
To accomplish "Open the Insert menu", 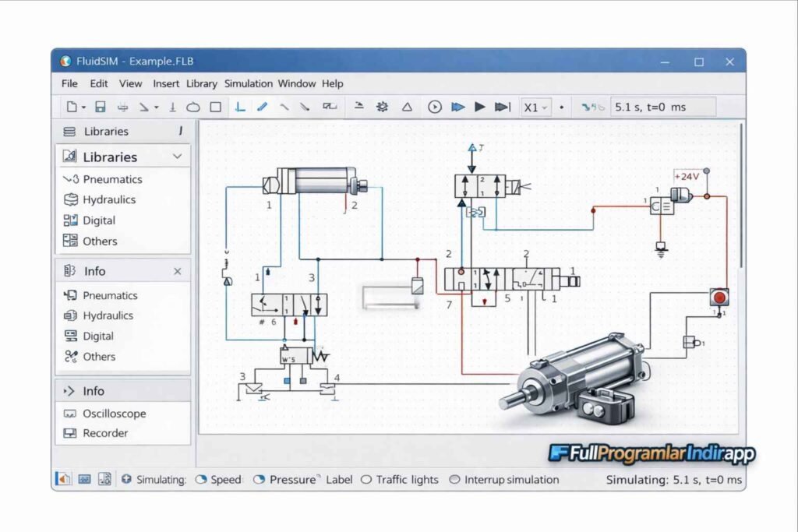I will pos(165,83).
